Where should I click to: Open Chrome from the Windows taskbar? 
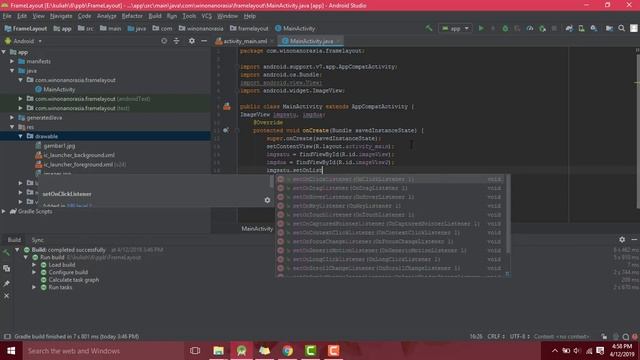click(x=287, y=351)
